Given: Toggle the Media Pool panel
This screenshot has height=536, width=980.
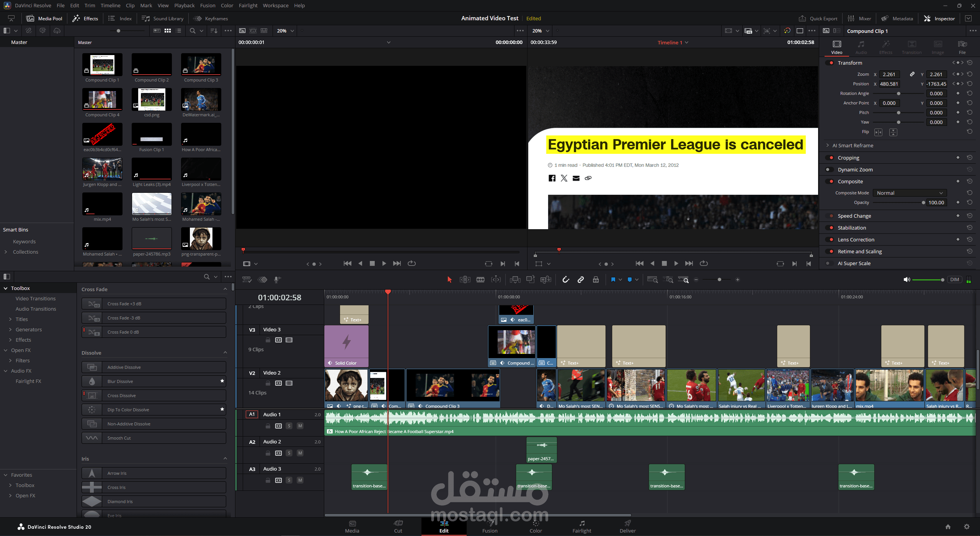Looking at the screenshot, I should click(44, 18).
